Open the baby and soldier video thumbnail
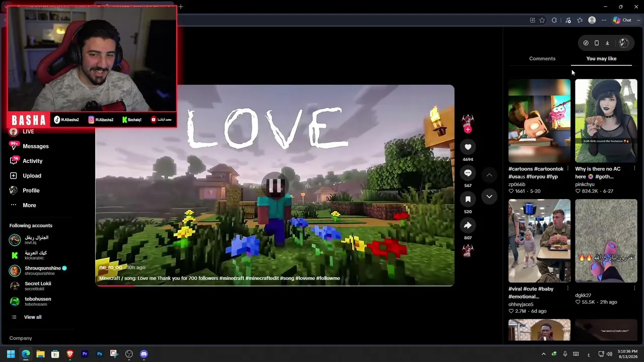The width and height of the screenshot is (644, 362). 539,241
